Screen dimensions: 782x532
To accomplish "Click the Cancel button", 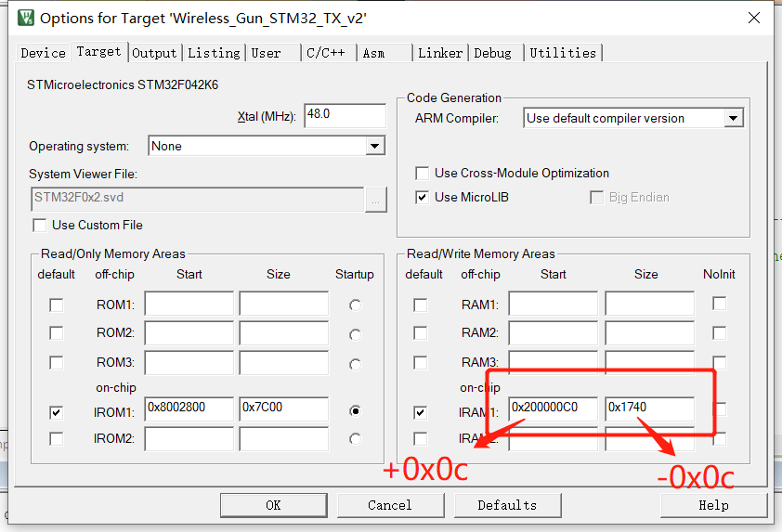I will [x=390, y=506].
